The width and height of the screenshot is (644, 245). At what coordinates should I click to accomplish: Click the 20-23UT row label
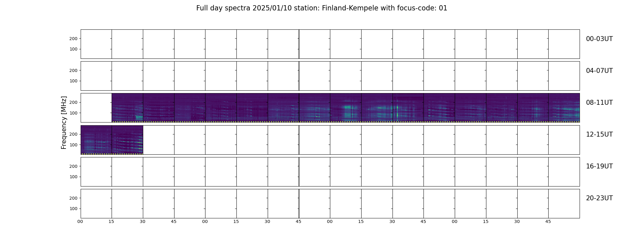pyautogui.click(x=599, y=198)
